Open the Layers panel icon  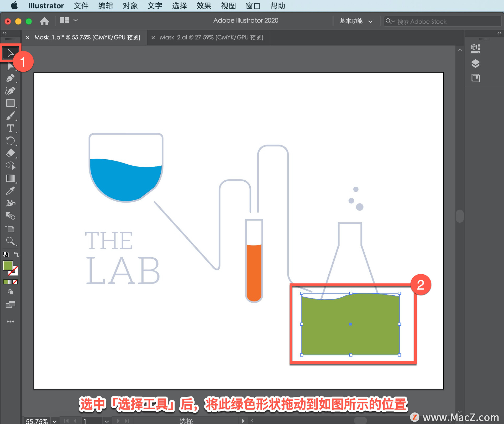click(475, 64)
